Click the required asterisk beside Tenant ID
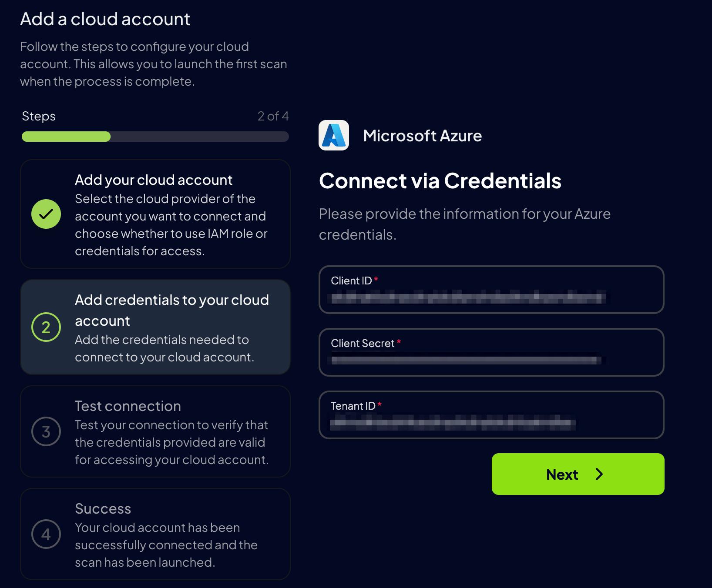Viewport: 712px width, 588px height. (379, 404)
